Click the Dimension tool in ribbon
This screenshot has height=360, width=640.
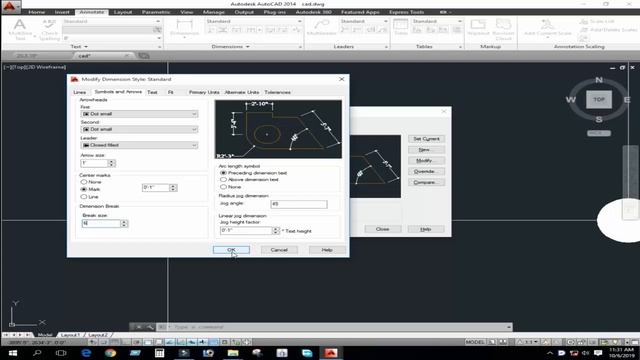pos(184,28)
